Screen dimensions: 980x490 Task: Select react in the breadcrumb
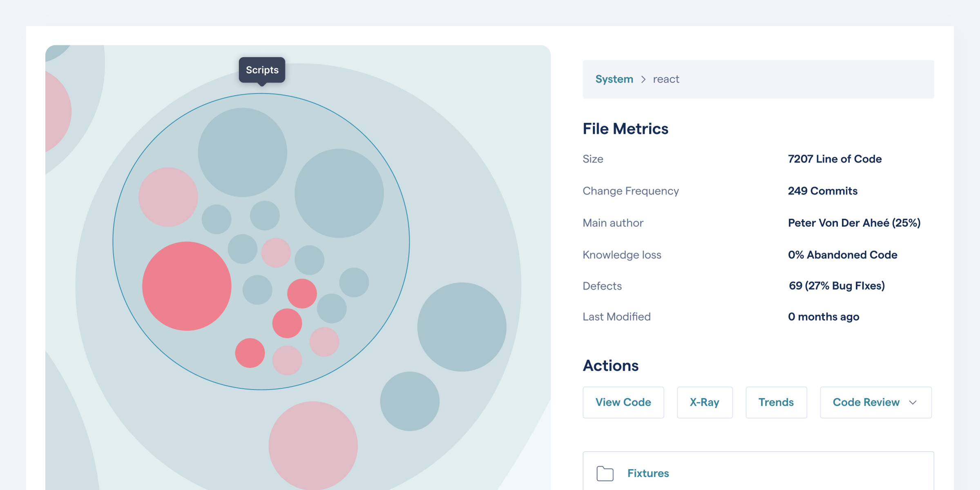point(666,79)
